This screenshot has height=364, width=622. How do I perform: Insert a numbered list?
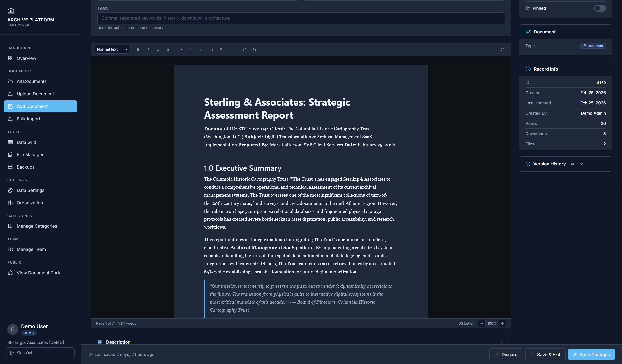[191, 49]
